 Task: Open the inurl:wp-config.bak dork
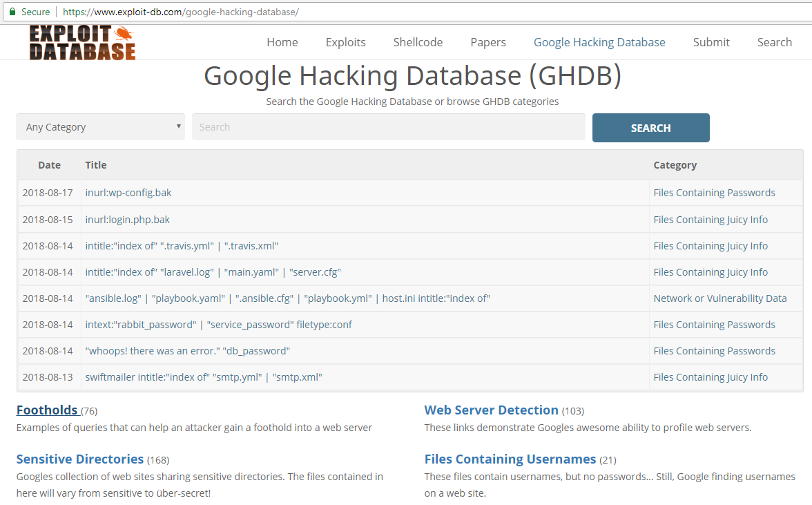128,193
